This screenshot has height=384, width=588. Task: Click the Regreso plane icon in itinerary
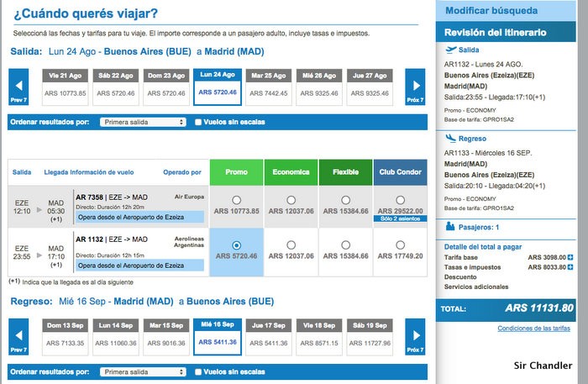pyautogui.click(x=451, y=137)
